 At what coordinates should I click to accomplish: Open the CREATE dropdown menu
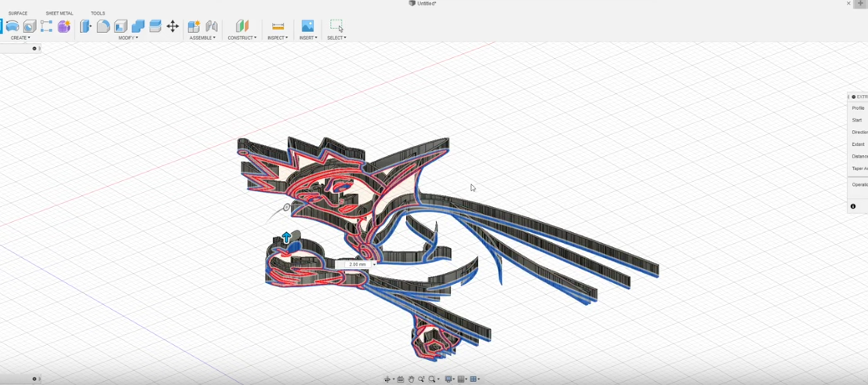20,38
